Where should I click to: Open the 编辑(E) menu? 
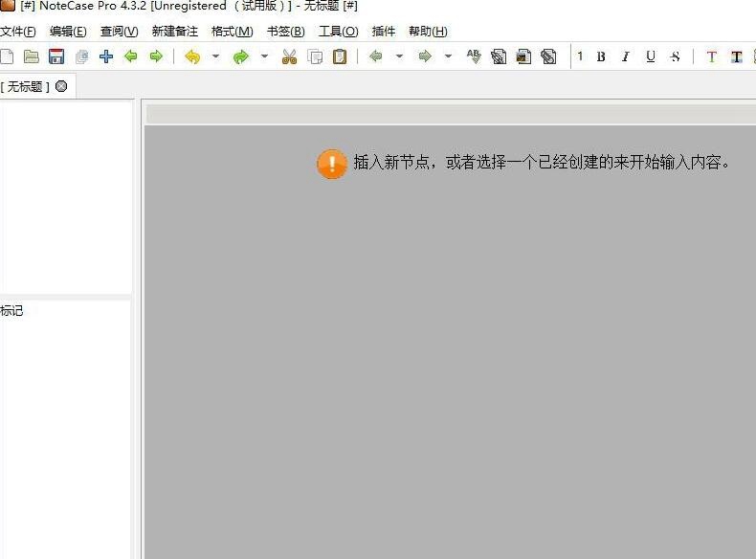(x=68, y=32)
